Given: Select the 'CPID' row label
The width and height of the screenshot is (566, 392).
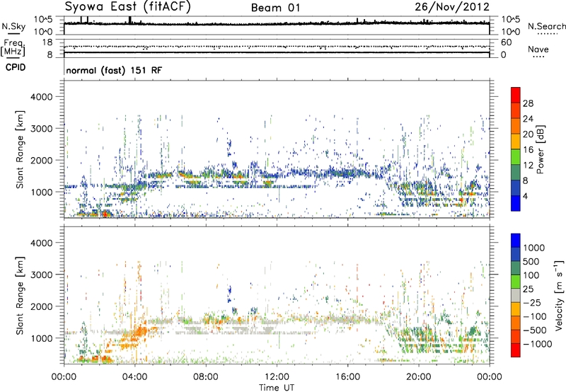Looking at the screenshot, I should pos(16,67).
